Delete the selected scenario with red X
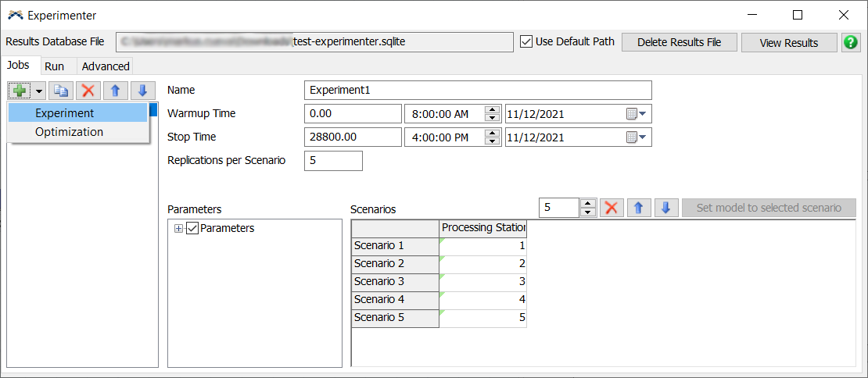 612,208
